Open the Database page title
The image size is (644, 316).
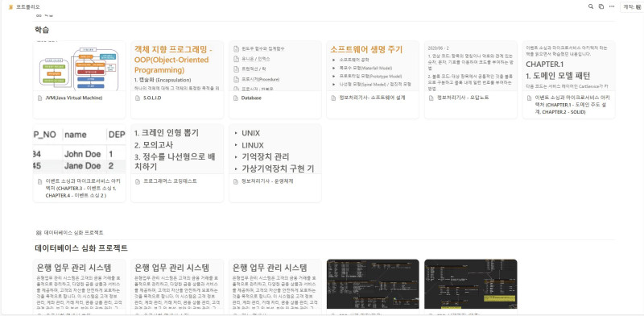(251, 98)
